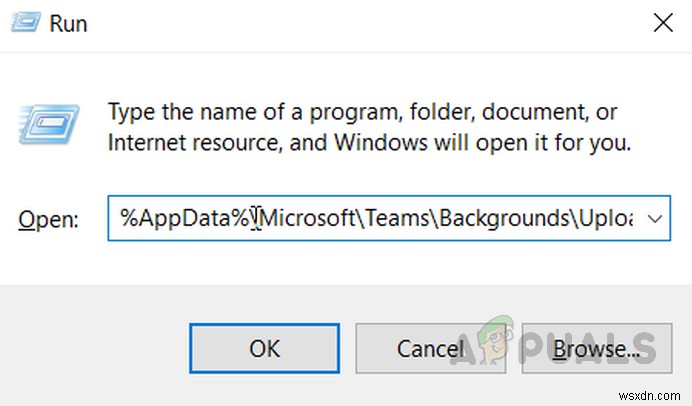This screenshot has width=692, height=406.
Task: Click the "Open:" label
Action: click(x=49, y=220)
